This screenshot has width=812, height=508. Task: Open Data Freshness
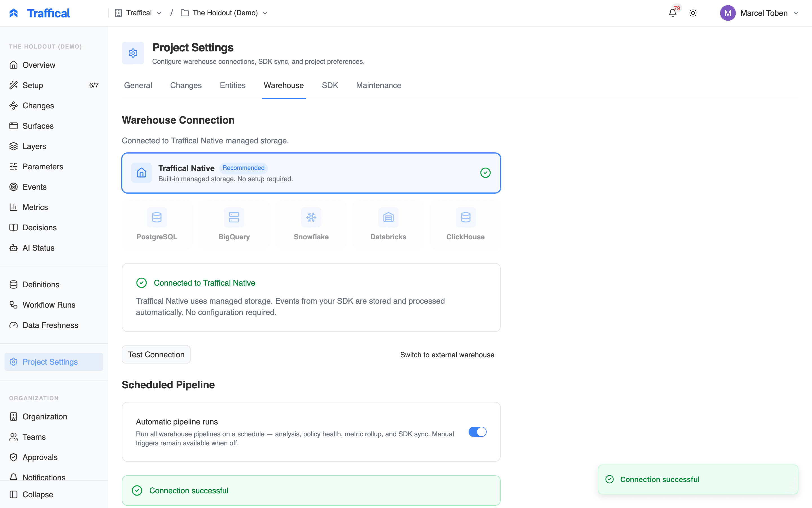[x=54, y=325]
